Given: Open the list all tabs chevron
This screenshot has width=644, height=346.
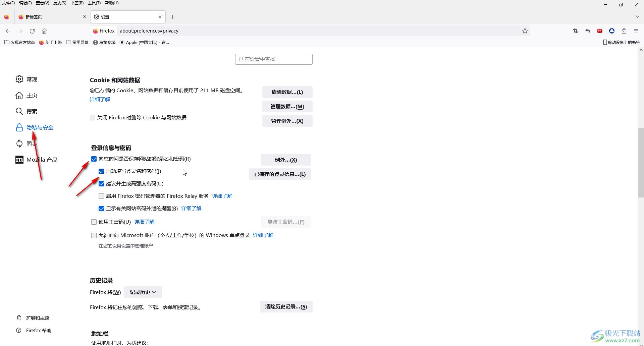Looking at the screenshot, I should pos(637,17).
